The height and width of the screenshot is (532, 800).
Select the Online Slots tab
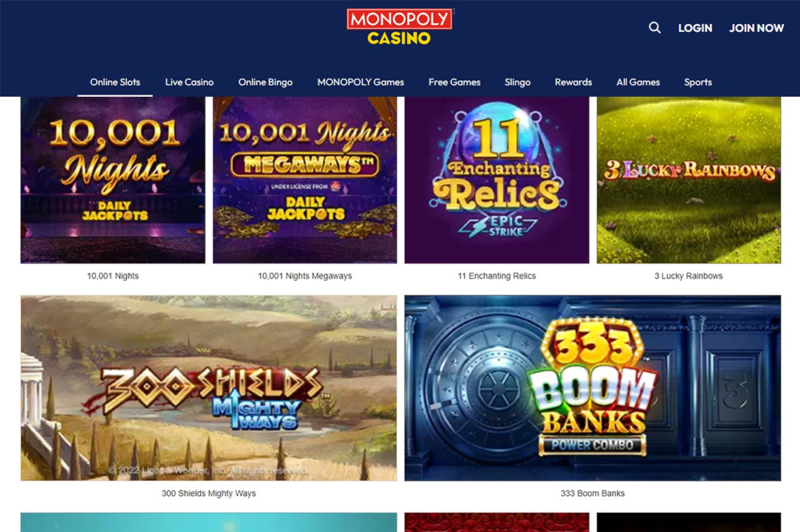[114, 82]
